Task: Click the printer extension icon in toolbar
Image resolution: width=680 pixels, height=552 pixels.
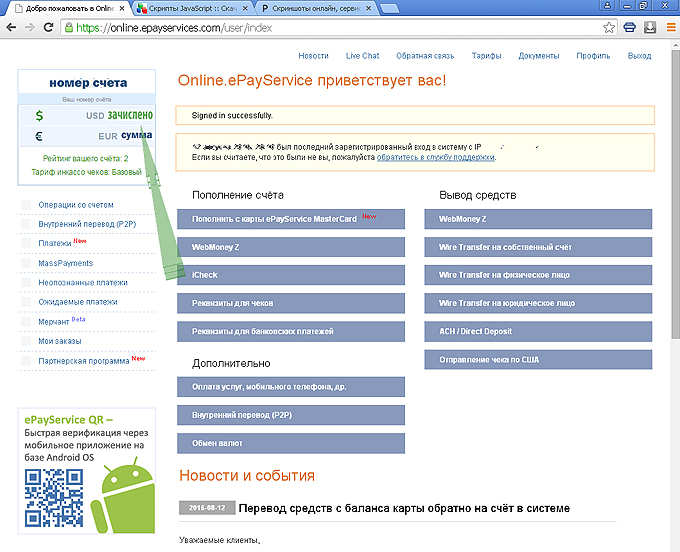Action: (x=629, y=28)
